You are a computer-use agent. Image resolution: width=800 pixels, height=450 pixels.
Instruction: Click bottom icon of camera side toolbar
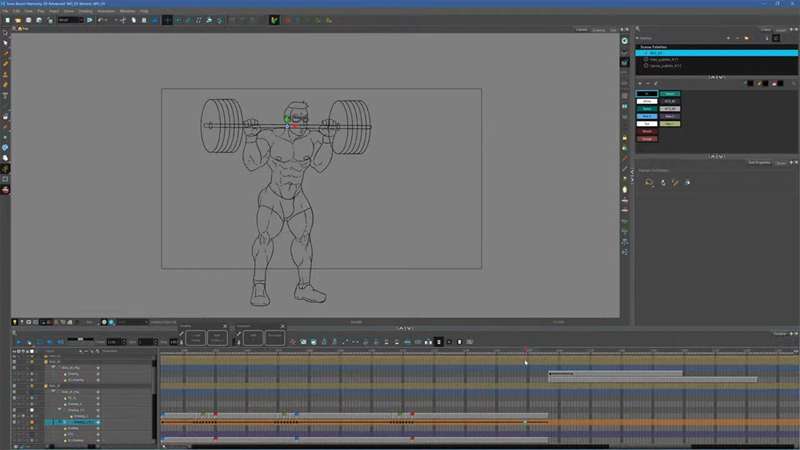point(625,252)
